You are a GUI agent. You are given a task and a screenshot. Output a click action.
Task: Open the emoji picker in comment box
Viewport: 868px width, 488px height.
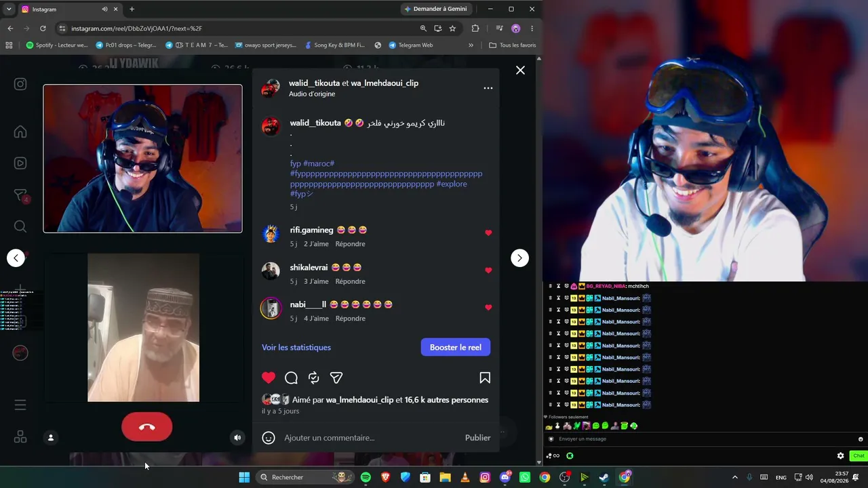click(x=269, y=438)
